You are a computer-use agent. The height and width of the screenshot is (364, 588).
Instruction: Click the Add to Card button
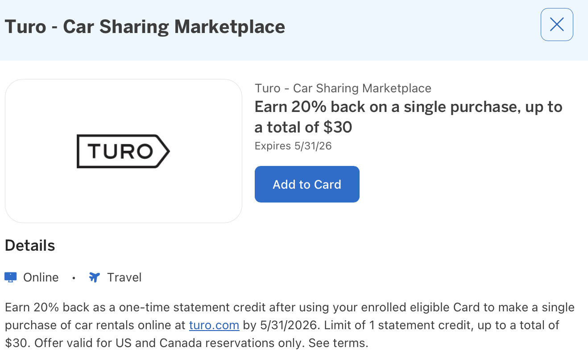pyautogui.click(x=306, y=184)
